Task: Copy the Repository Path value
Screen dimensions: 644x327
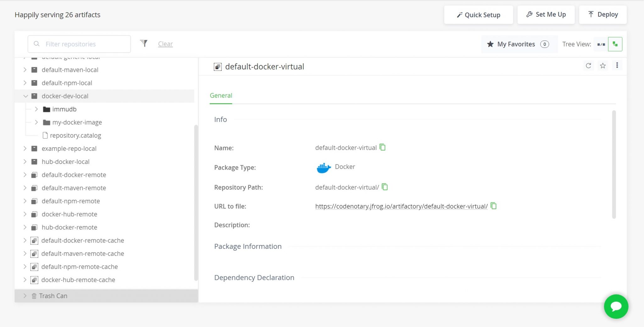Action: tap(385, 187)
